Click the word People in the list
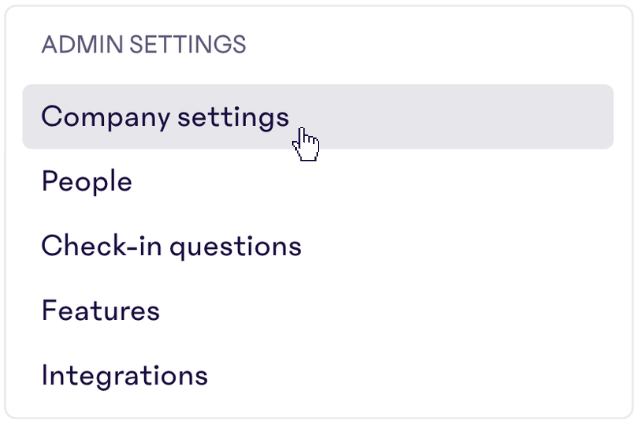Screen dimensions: 640x424 point(87,182)
